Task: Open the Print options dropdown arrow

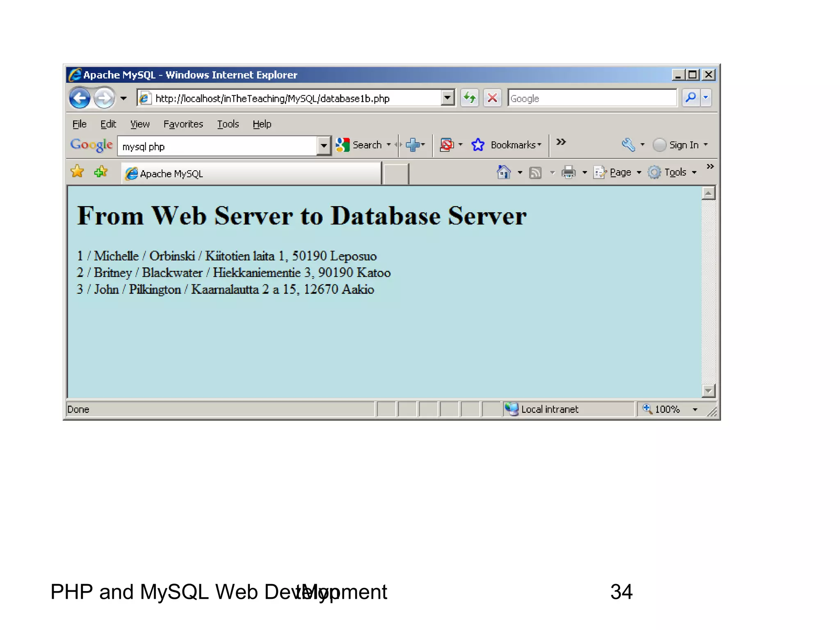Action: point(584,173)
